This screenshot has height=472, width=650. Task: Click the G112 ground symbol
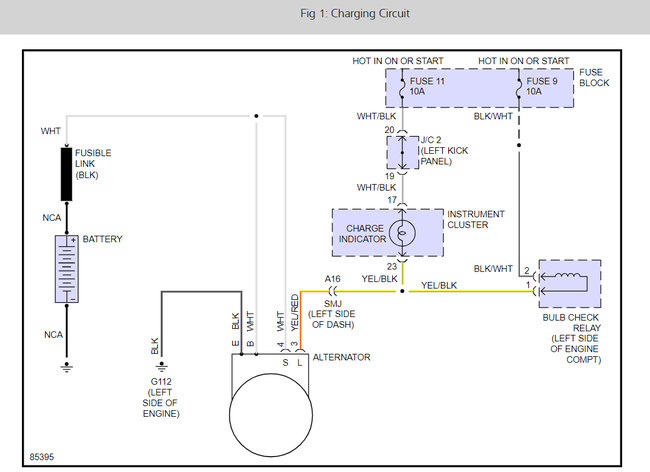point(161,367)
